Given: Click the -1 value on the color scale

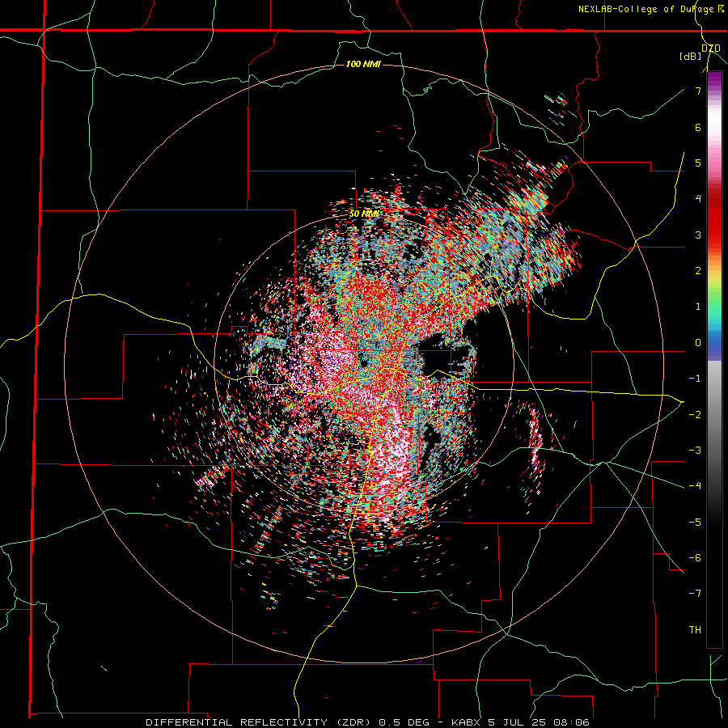Looking at the screenshot, I should 695,379.
